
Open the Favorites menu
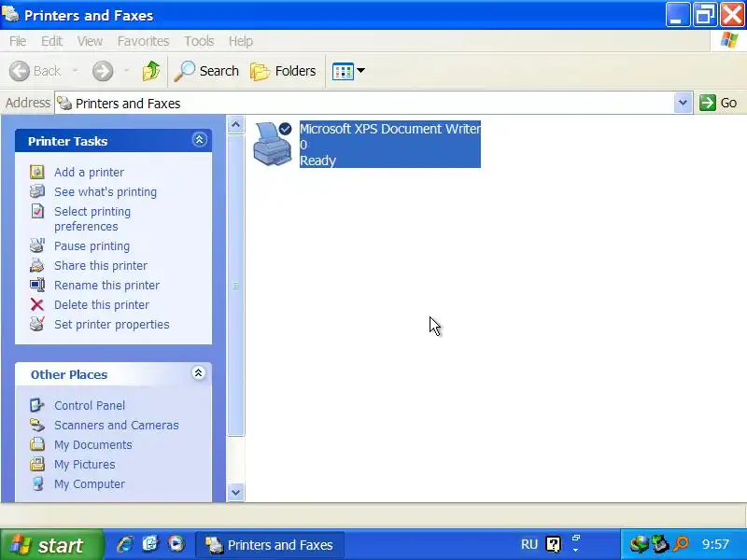point(143,41)
